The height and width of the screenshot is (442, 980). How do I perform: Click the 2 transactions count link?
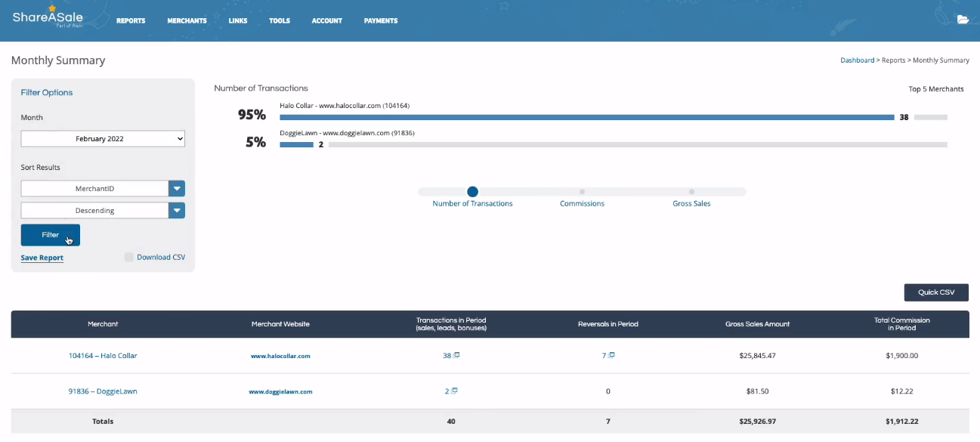click(x=447, y=391)
